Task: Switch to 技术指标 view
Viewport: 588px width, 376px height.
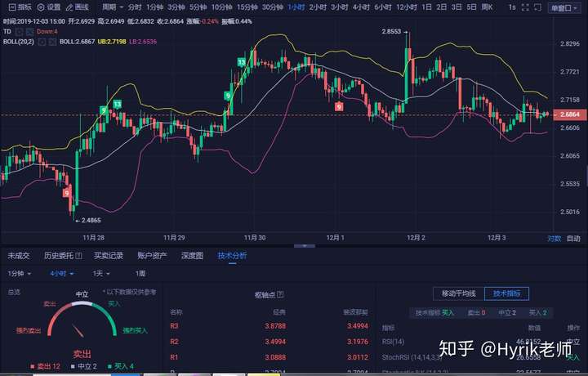Action: [506, 293]
